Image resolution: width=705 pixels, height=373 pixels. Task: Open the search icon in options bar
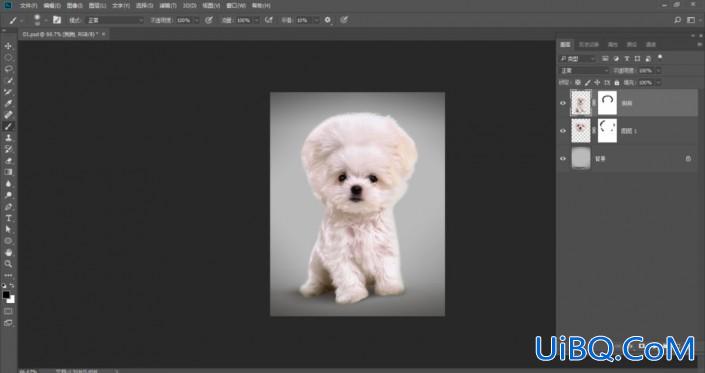[x=678, y=20]
